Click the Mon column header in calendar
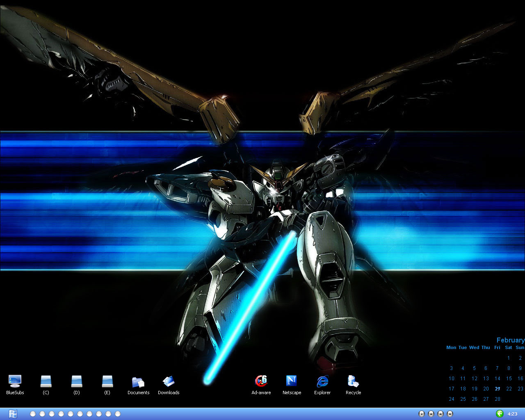 [451, 347]
